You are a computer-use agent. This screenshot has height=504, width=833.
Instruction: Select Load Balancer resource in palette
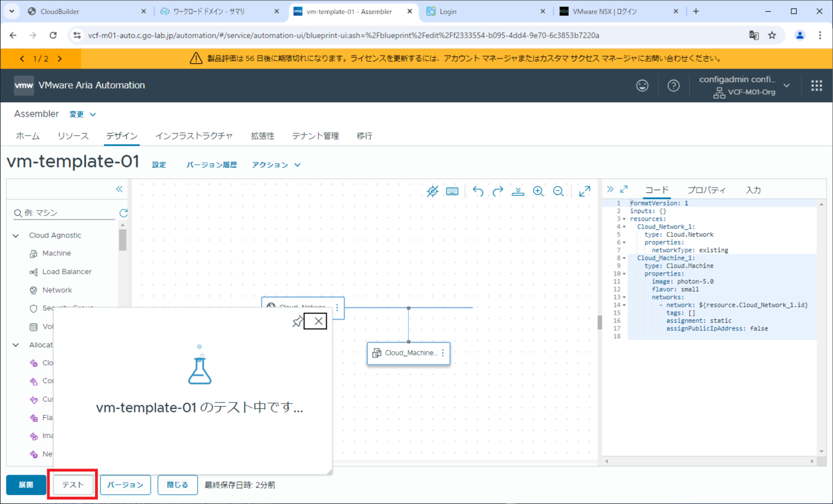click(67, 271)
